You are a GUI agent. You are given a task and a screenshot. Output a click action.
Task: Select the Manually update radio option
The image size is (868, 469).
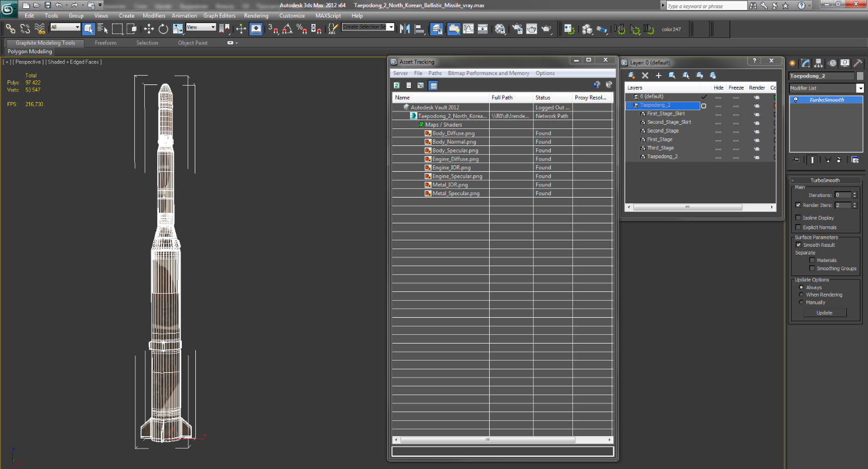coord(801,303)
